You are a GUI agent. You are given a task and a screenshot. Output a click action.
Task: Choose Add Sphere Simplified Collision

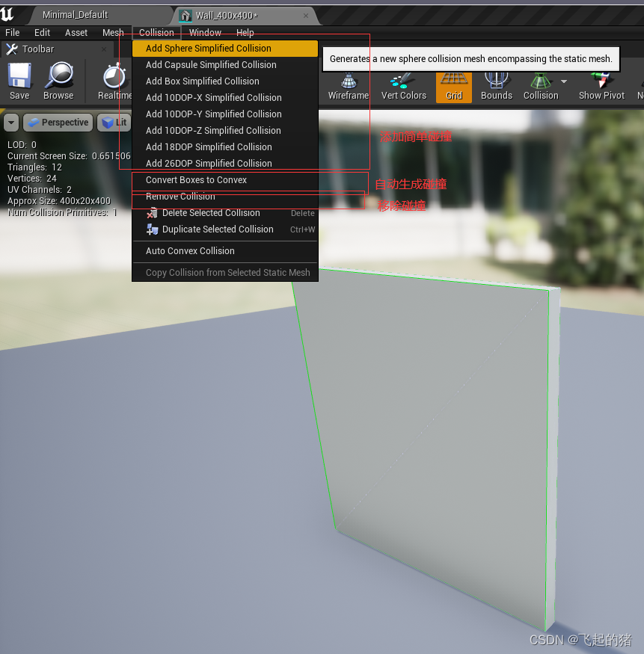[x=225, y=49]
